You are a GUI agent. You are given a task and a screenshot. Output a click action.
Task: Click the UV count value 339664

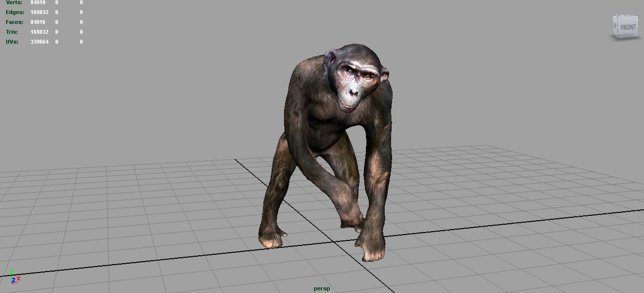click(x=39, y=42)
